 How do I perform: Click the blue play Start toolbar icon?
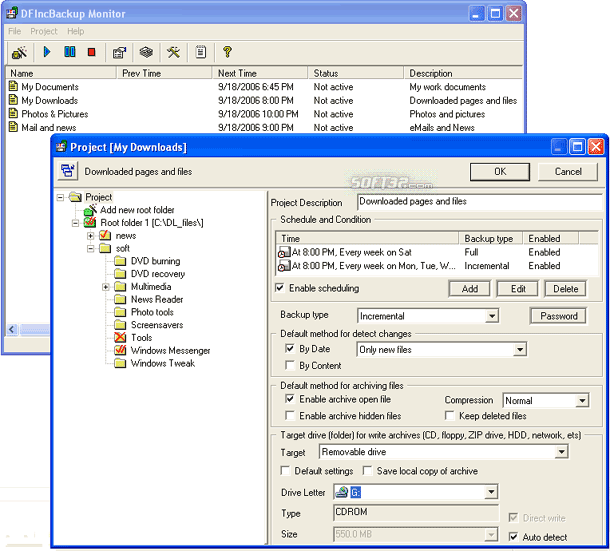[47, 52]
